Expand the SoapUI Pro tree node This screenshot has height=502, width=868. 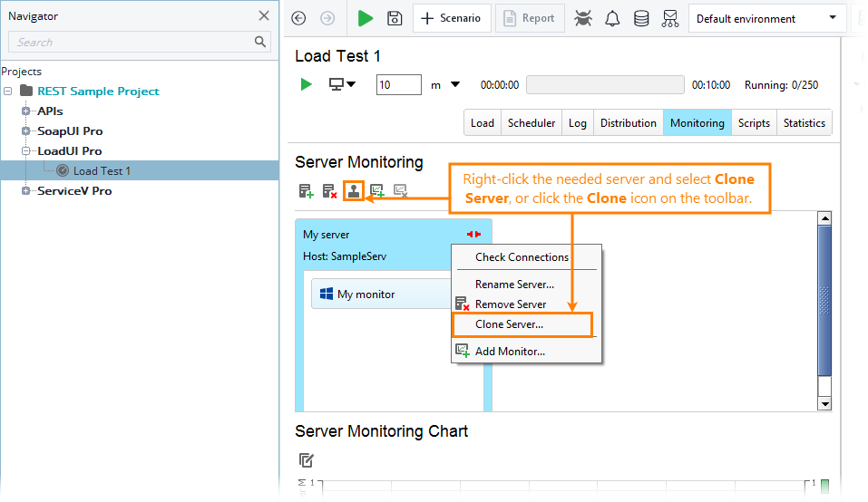pos(25,131)
